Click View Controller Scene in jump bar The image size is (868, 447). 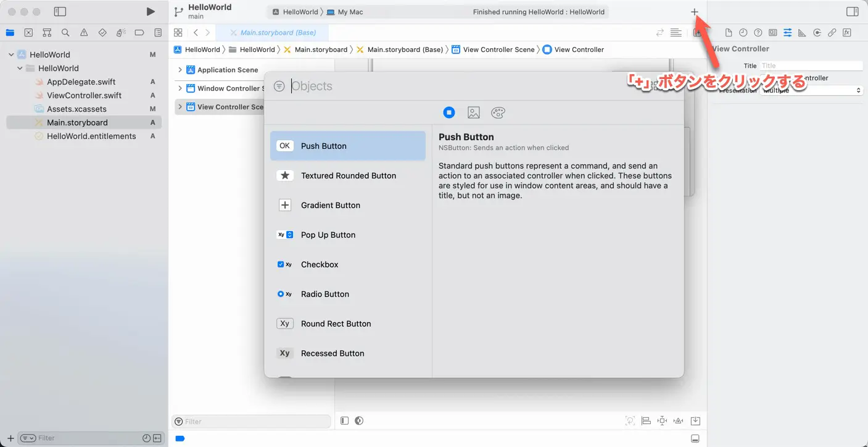(x=493, y=49)
